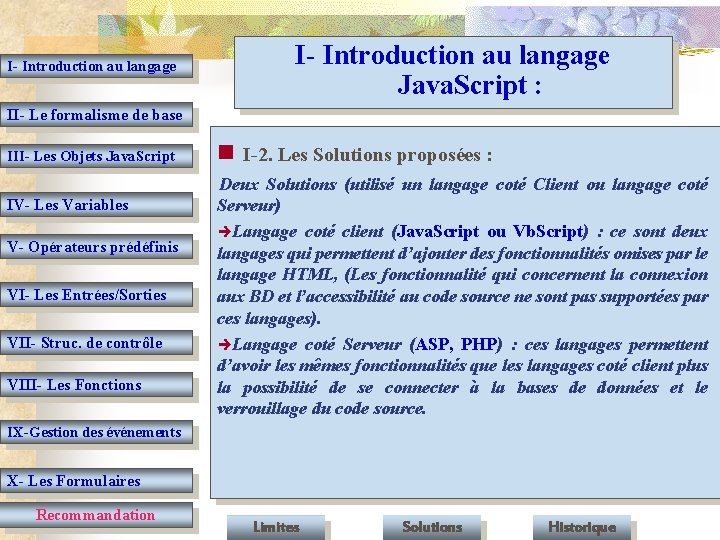Go to II- Le formalisme de base
The image size is (720, 540).
click(x=96, y=115)
